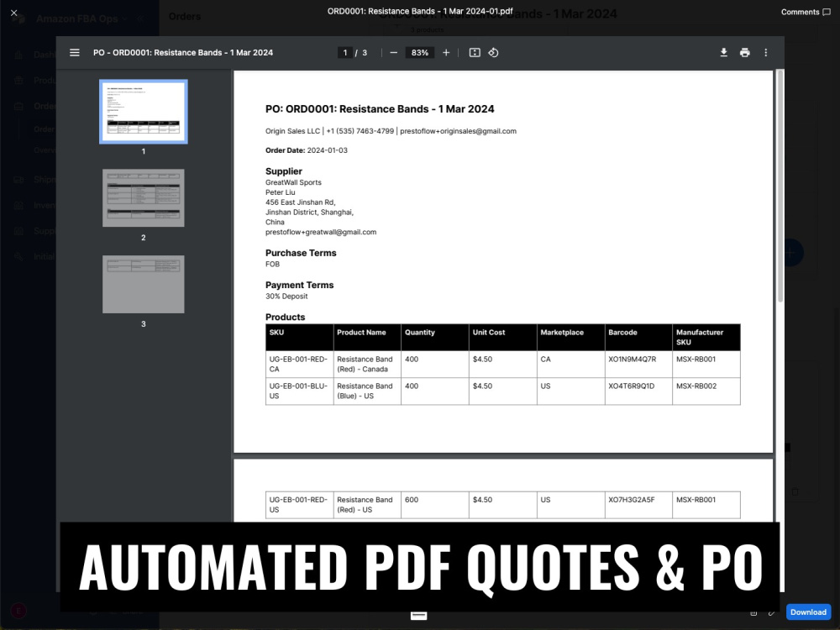Click the PDF file name title

[x=420, y=11]
